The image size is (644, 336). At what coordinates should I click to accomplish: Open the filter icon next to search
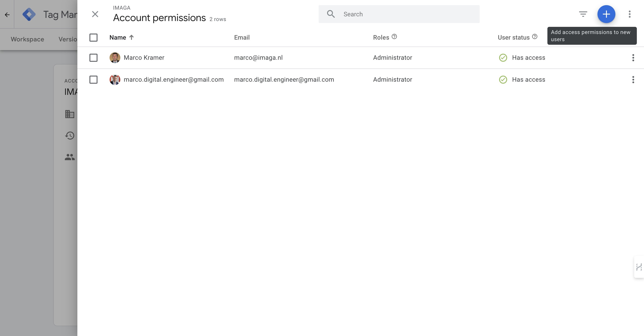(583, 14)
